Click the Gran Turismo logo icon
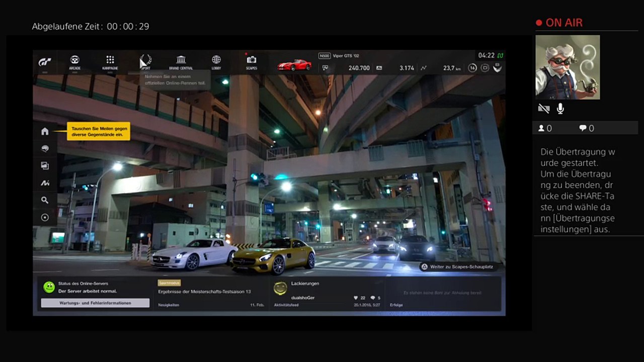 (x=45, y=62)
